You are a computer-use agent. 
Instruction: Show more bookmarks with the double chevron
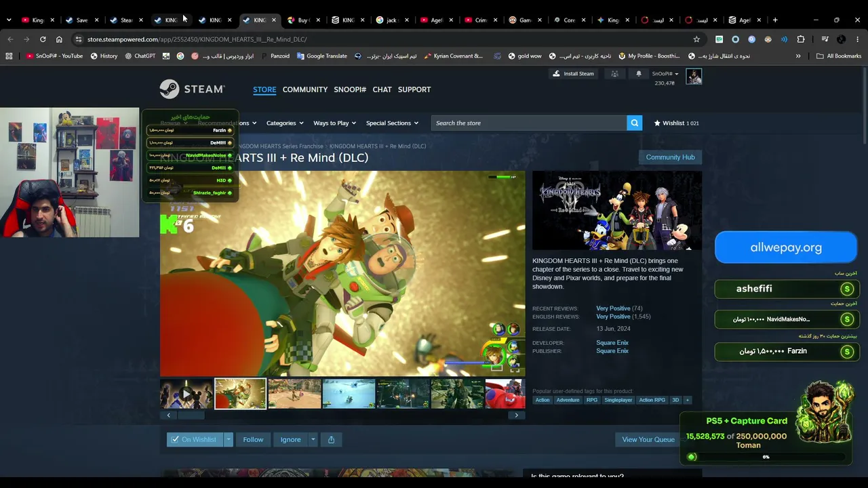(x=798, y=56)
